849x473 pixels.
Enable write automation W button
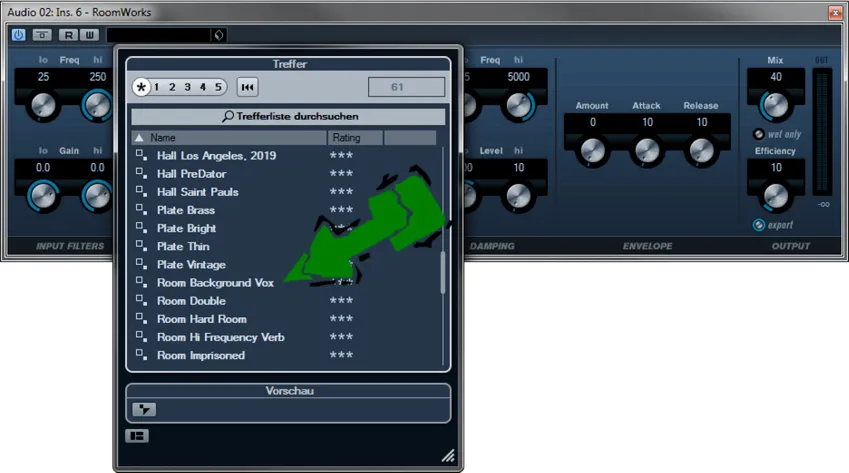[90, 35]
